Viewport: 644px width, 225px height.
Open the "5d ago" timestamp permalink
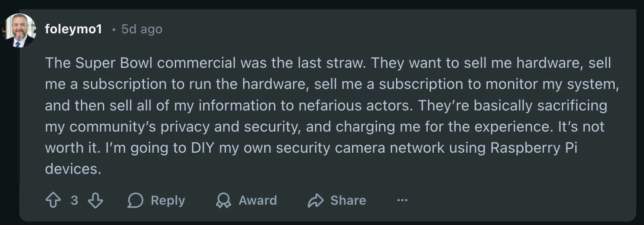click(141, 29)
